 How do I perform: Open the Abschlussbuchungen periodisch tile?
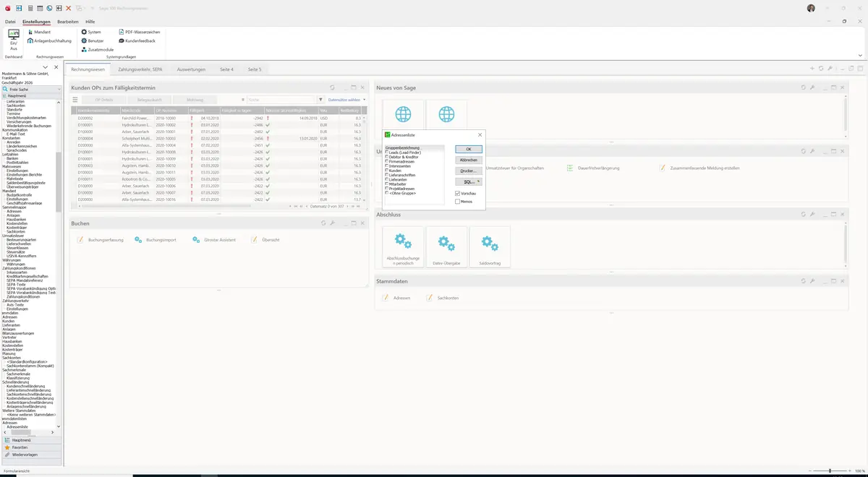[403, 247]
